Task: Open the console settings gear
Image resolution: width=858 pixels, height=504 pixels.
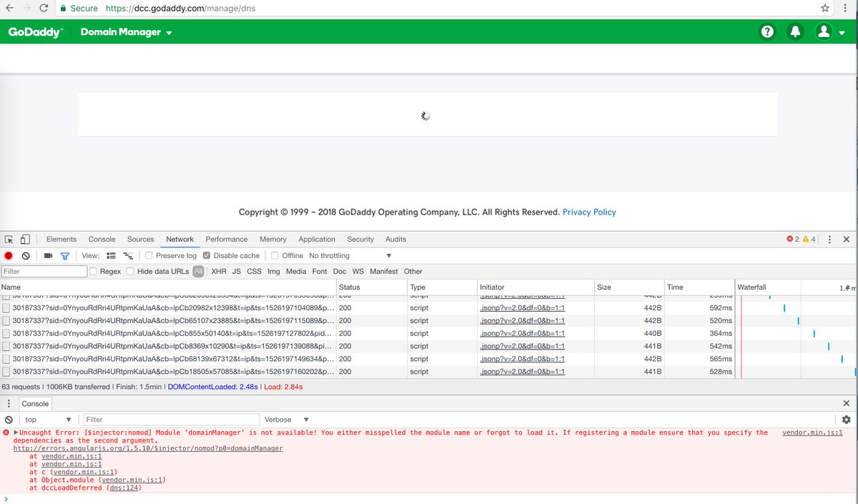Action: [847, 420]
